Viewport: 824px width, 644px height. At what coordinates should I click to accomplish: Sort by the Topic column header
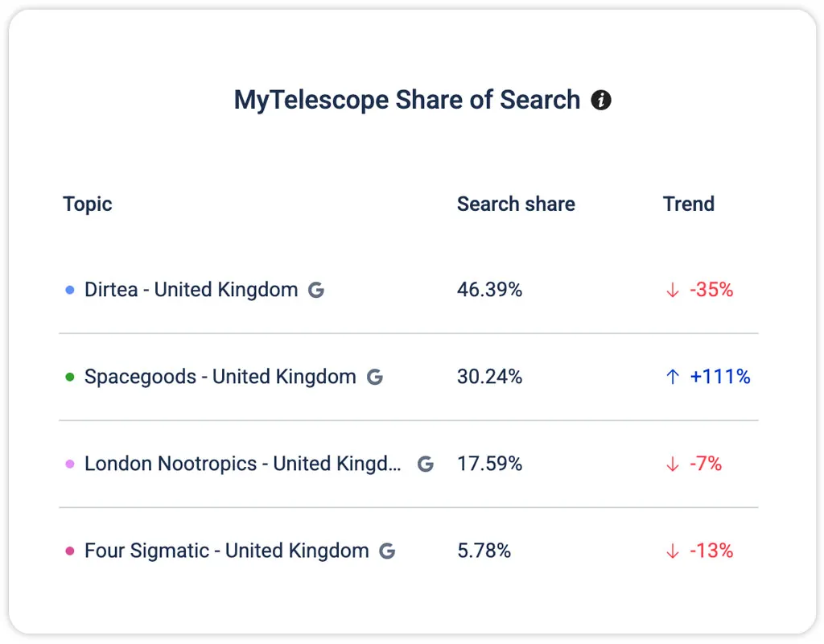point(88,204)
